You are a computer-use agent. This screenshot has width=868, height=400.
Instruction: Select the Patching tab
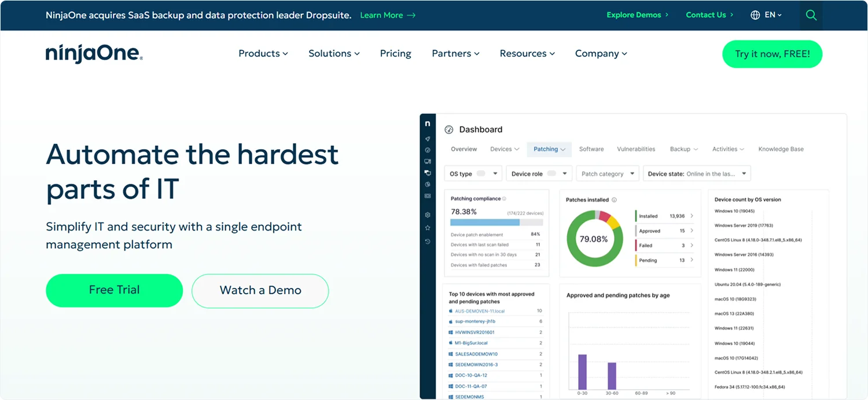click(549, 149)
